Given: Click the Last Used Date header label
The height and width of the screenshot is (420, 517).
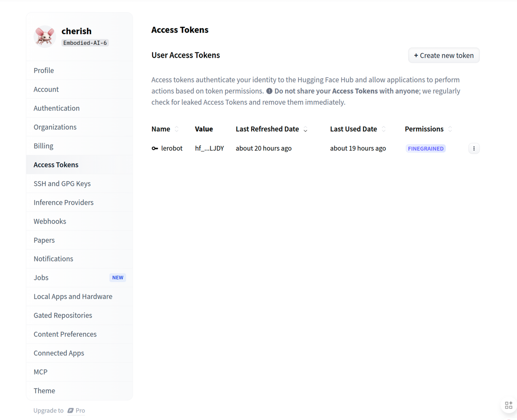Looking at the screenshot, I should [353, 129].
